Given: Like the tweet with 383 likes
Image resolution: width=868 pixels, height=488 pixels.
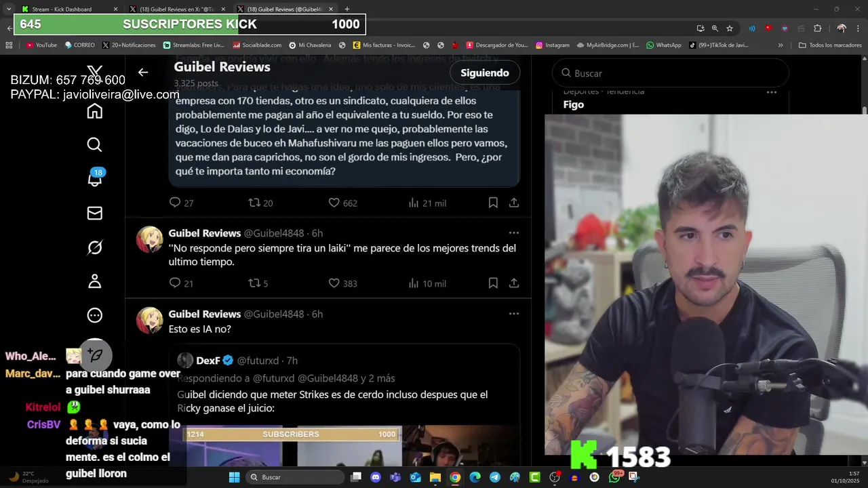Looking at the screenshot, I should 342,283.
